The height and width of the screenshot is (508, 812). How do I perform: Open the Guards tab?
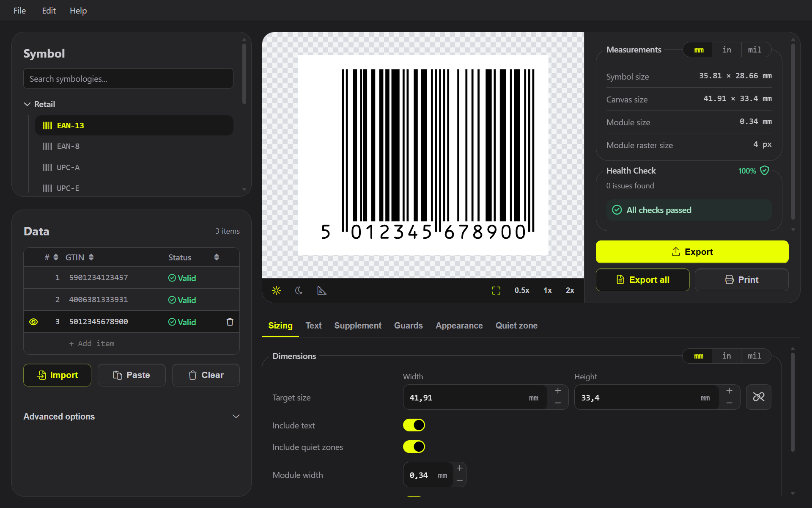click(x=409, y=326)
